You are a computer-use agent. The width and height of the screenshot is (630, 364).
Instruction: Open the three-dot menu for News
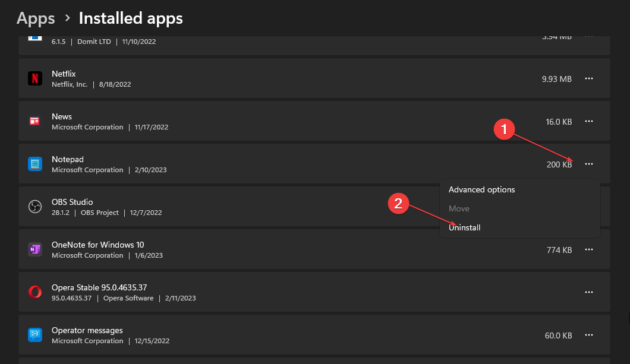[x=589, y=121]
